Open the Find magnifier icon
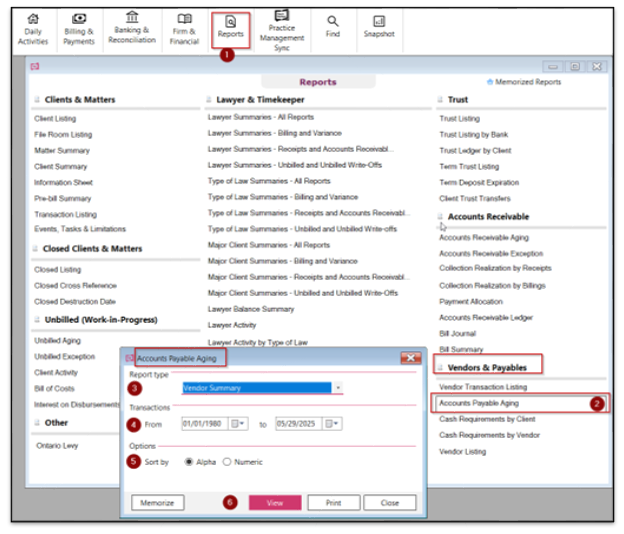The width and height of the screenshot is (624, 534). [x=333, y=27]
